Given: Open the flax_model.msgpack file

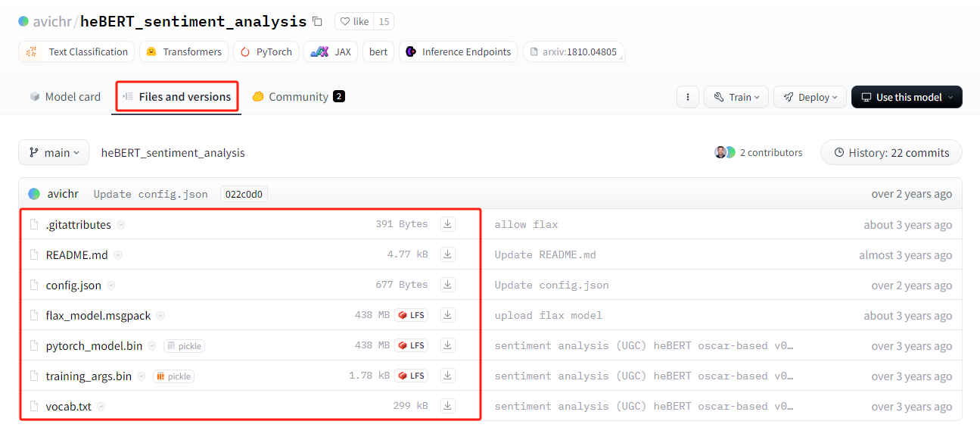Looking at the screenshot, I should pyautogui.click(x=98, y=316).
